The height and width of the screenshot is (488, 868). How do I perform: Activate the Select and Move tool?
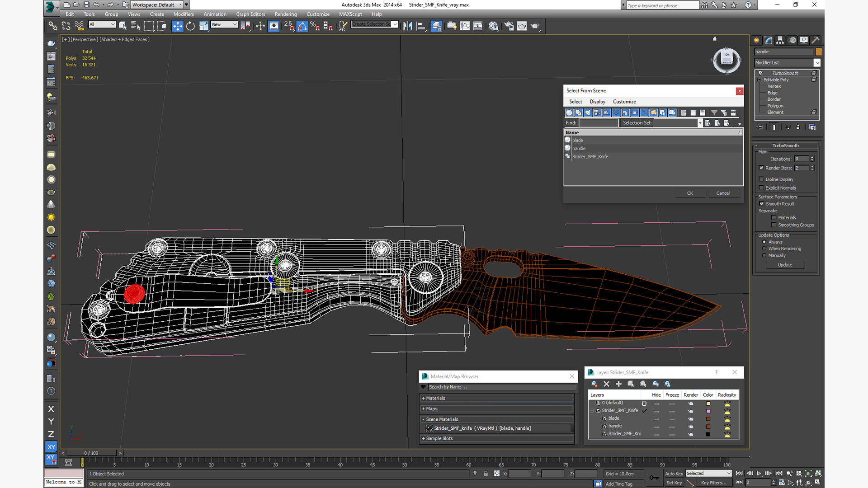pos(177,26)
